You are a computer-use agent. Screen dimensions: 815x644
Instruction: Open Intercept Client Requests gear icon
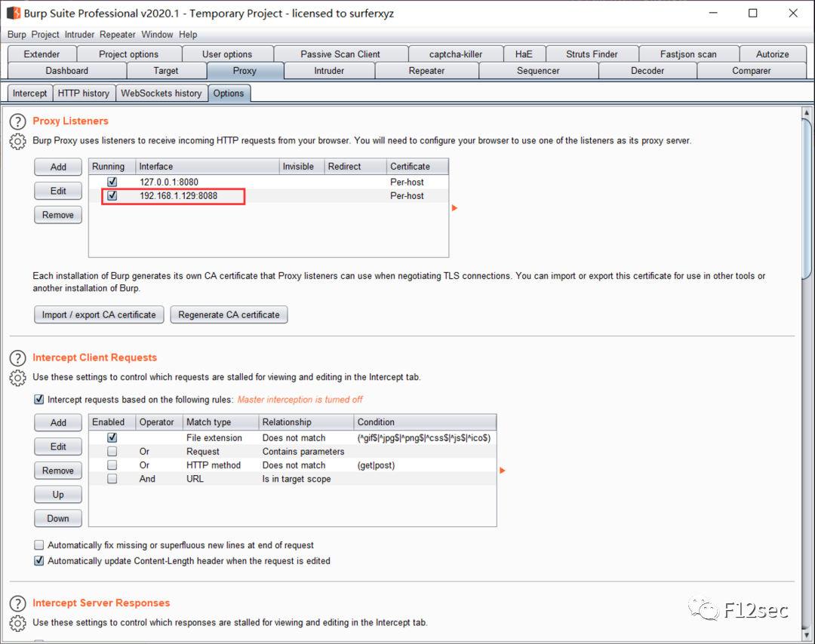tap(17, 378)
